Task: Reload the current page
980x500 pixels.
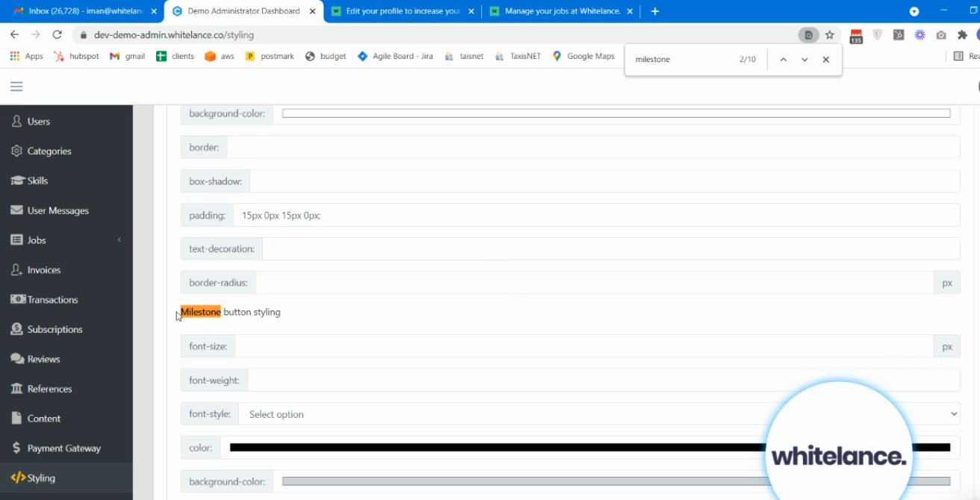Action: pyautogui.click(x=58, y=35)
